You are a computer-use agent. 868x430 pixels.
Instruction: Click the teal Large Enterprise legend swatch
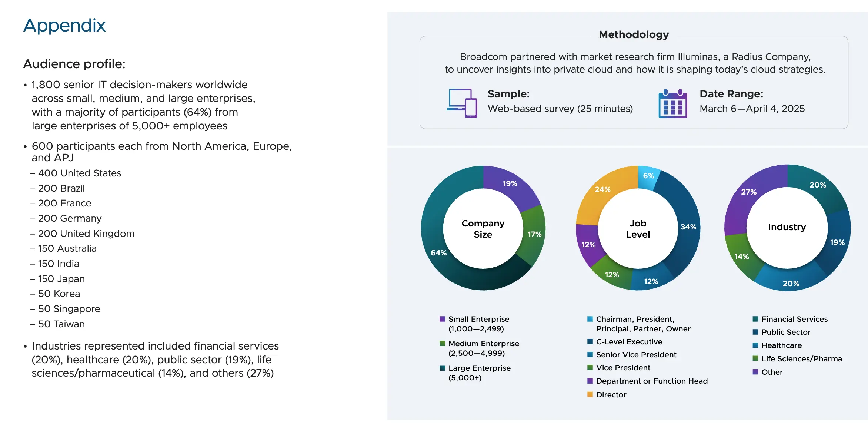tap(442, 368)
